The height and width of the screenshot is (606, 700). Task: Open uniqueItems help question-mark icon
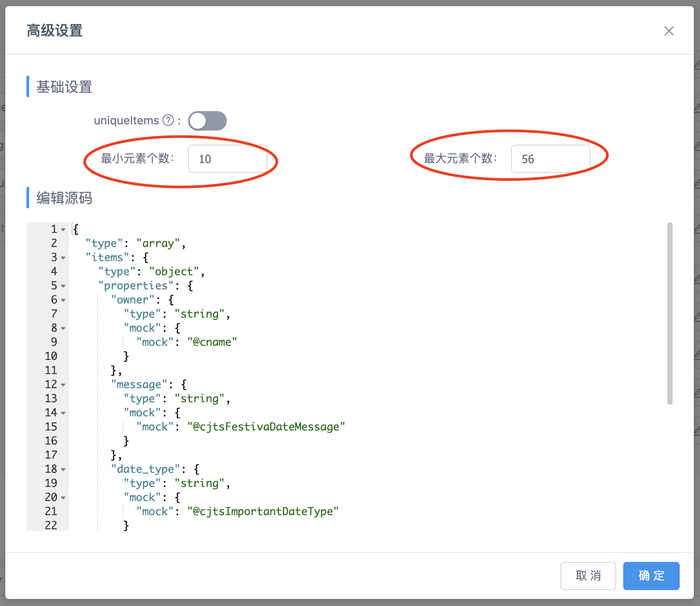click(x=168, y=120)
